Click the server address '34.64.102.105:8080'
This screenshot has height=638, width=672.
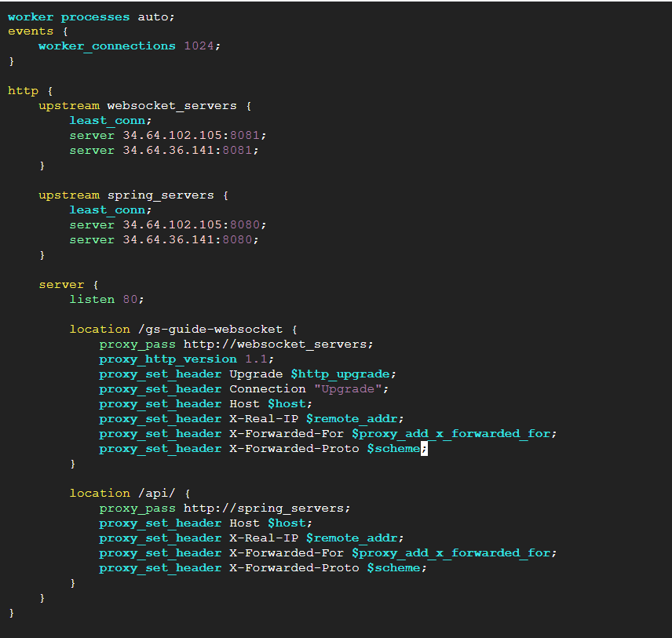191,225
